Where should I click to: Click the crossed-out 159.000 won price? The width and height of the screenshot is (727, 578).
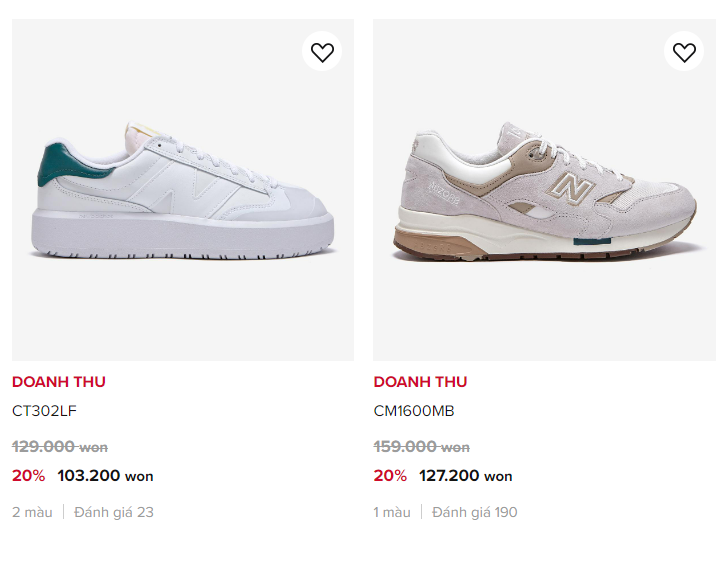pyautogui.click(x=422, y=447)
